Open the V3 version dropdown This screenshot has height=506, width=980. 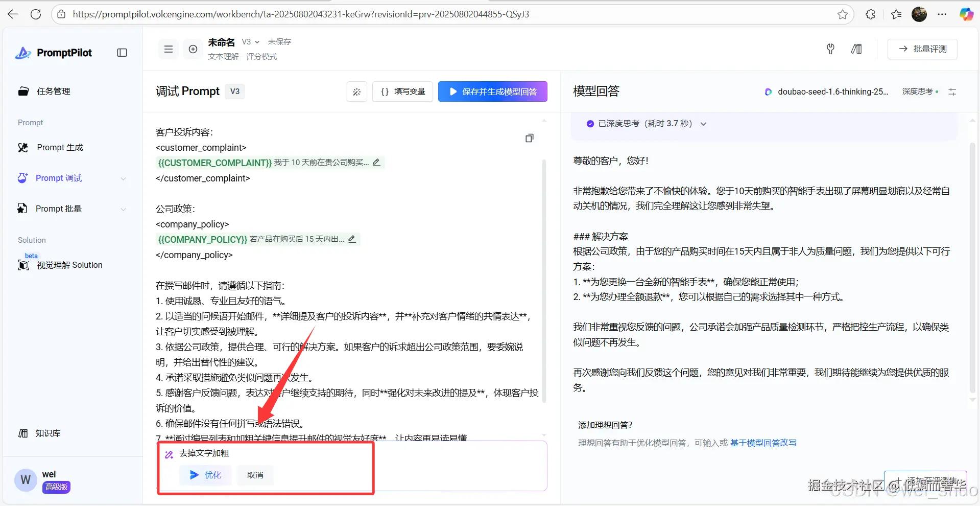point(250,41)
